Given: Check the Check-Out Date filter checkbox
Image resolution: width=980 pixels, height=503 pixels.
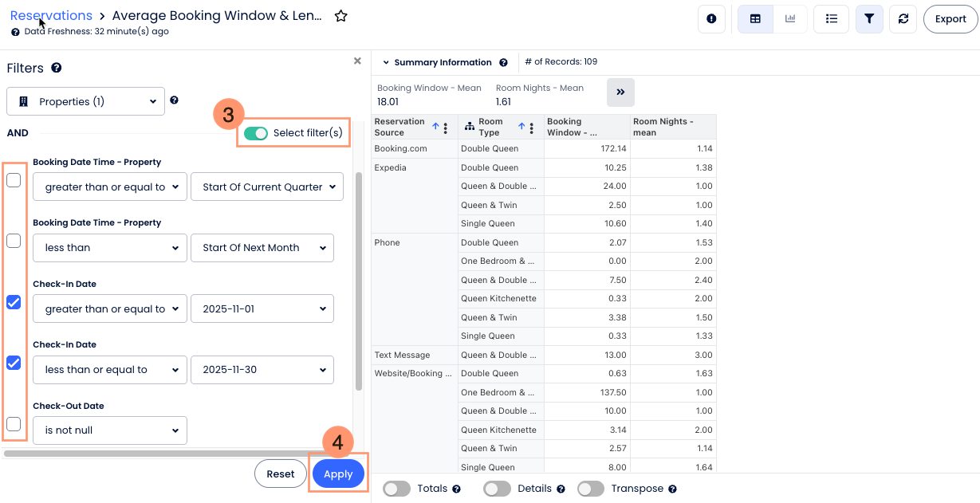Looking at the screenshot, I should click(x=14, y=424).
